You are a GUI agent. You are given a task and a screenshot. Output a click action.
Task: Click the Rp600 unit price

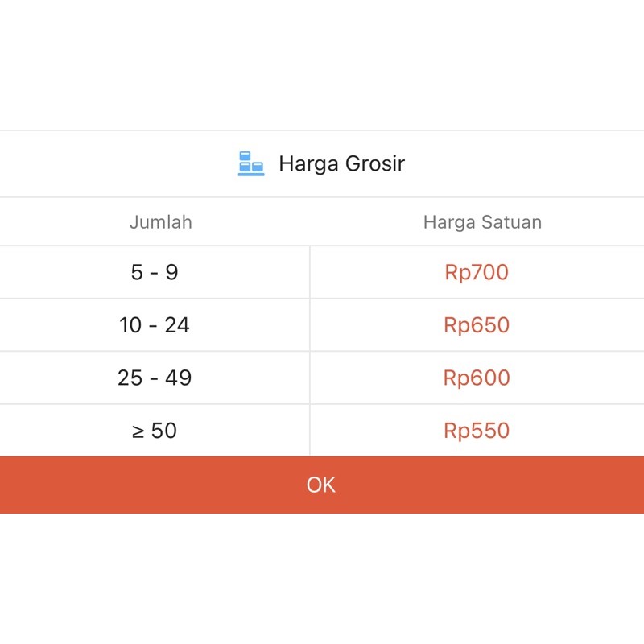[477, 378]
